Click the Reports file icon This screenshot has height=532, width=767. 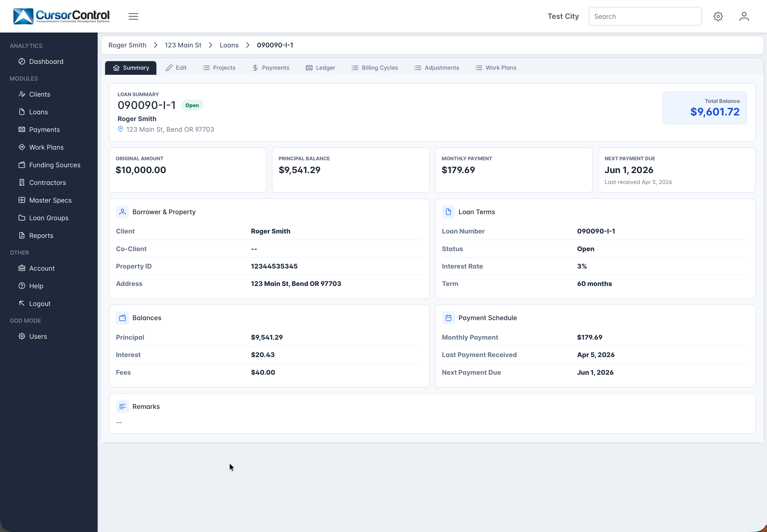coord(22,235)
